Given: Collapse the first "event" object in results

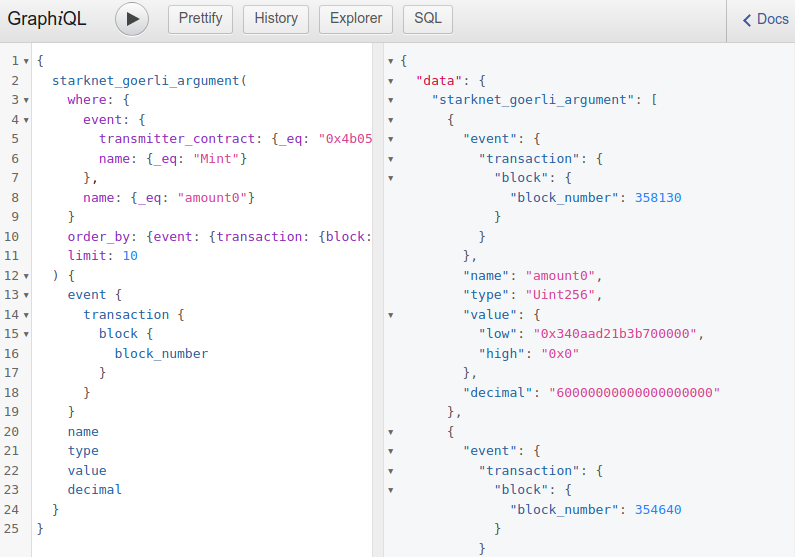Looking at the screenshot, I should [x=390, y=139].
